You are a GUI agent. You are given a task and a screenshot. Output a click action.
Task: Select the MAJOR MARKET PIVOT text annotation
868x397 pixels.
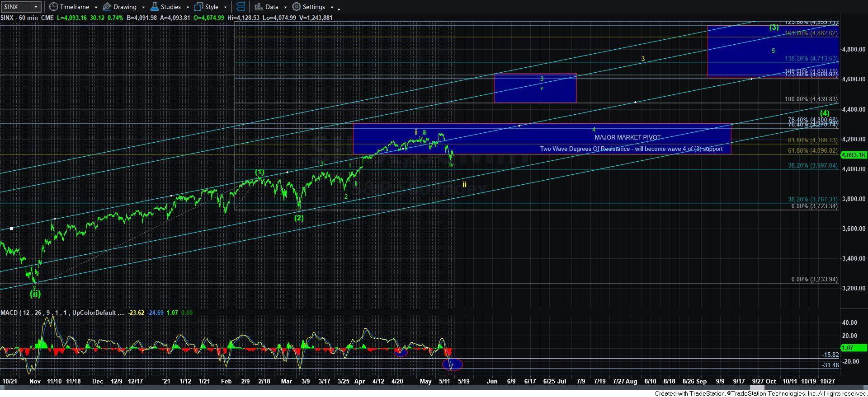[x=627, y=137]
